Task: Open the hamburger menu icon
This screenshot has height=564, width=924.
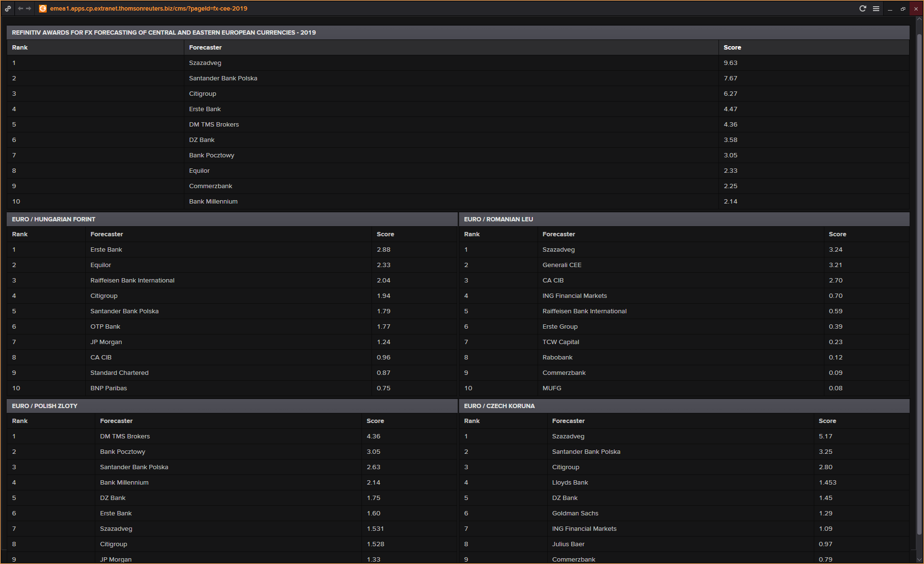Action: [876, 9]
